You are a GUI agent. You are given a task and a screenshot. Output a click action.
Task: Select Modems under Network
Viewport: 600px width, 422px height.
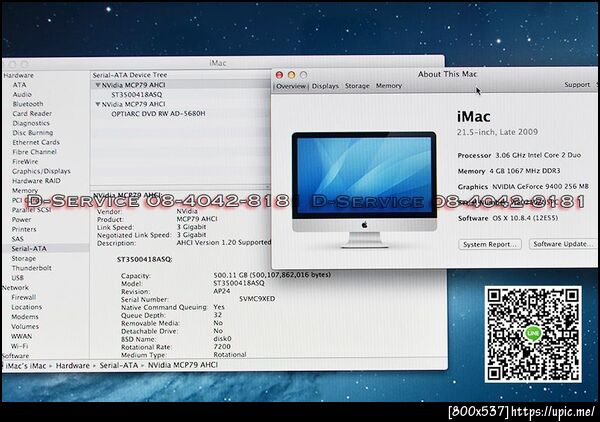coord(24,317)
